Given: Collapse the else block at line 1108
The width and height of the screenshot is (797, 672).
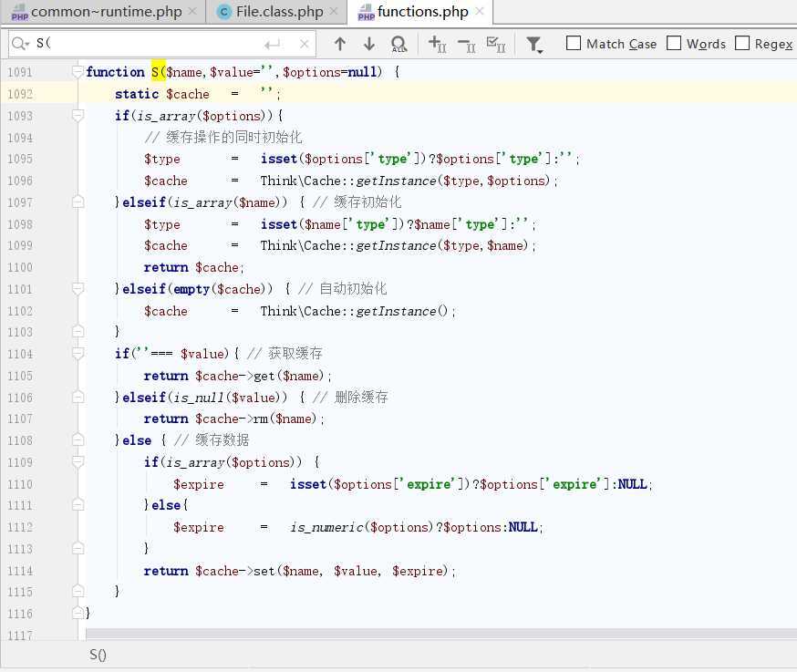Looking at the screenshot, I should [78, 440].
